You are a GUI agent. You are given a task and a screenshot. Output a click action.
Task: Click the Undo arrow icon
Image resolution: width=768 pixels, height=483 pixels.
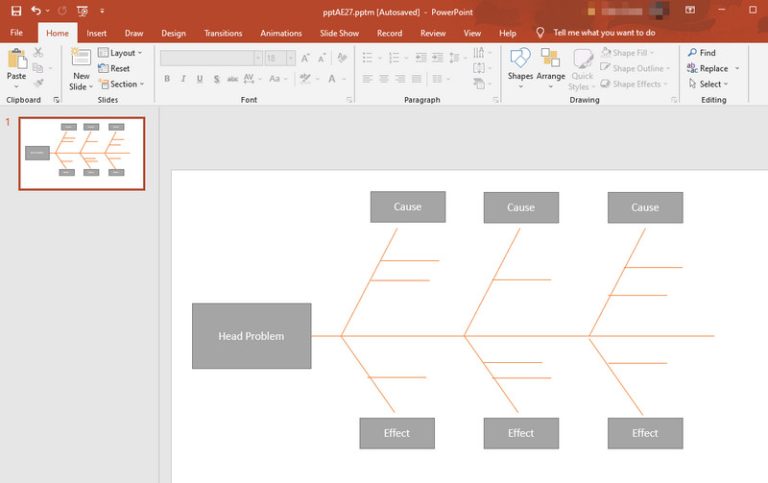coord(36,10)
